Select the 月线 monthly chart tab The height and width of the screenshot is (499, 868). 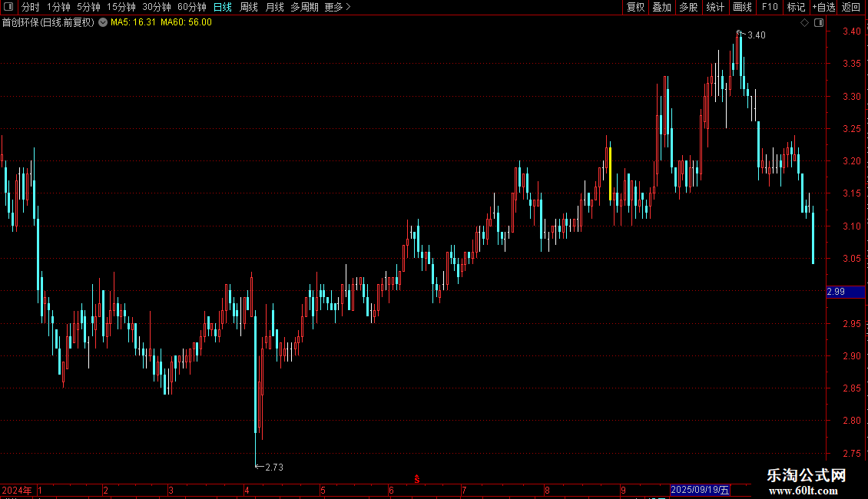click(274, 7)
